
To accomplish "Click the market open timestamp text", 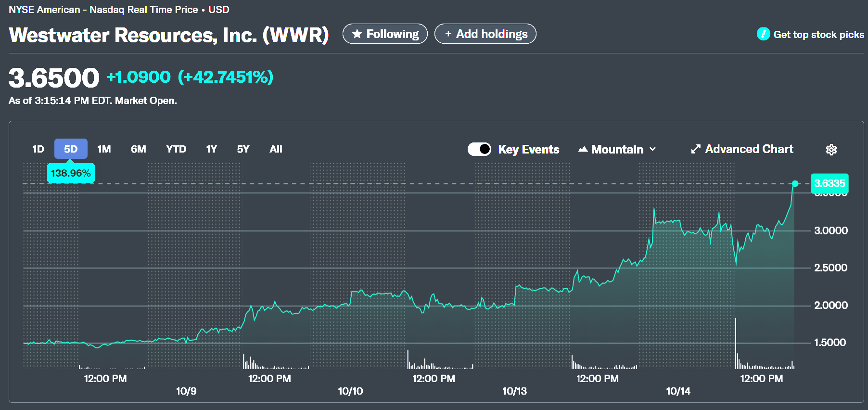I will point(93,101).
